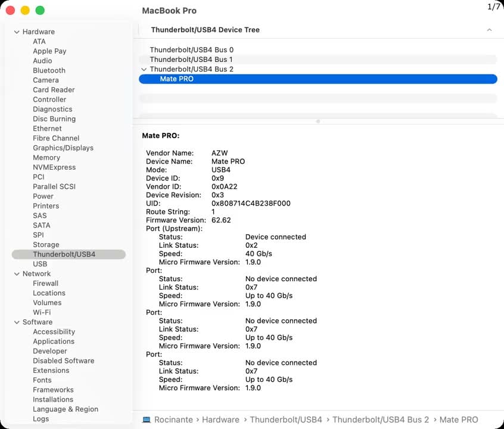Select Ethernet in the sidebar
504x429 pixels.
click(x=47, y=128)
